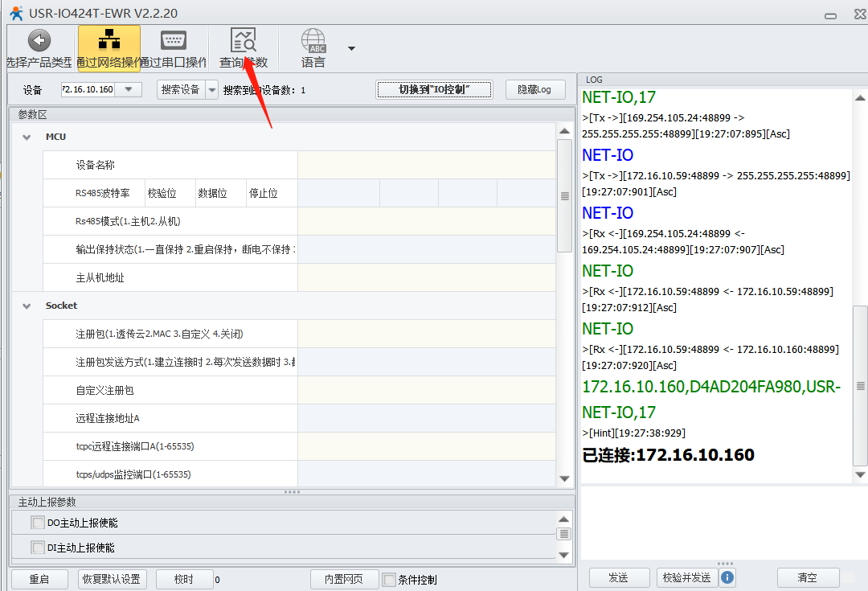
Task: Click the LOG panel scroll down arrow
Action: 860,474
